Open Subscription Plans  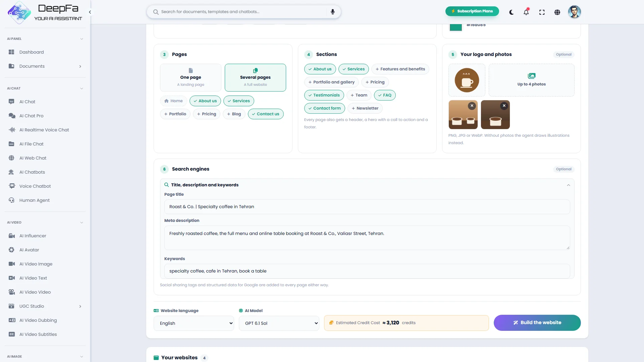pos(472,11)
